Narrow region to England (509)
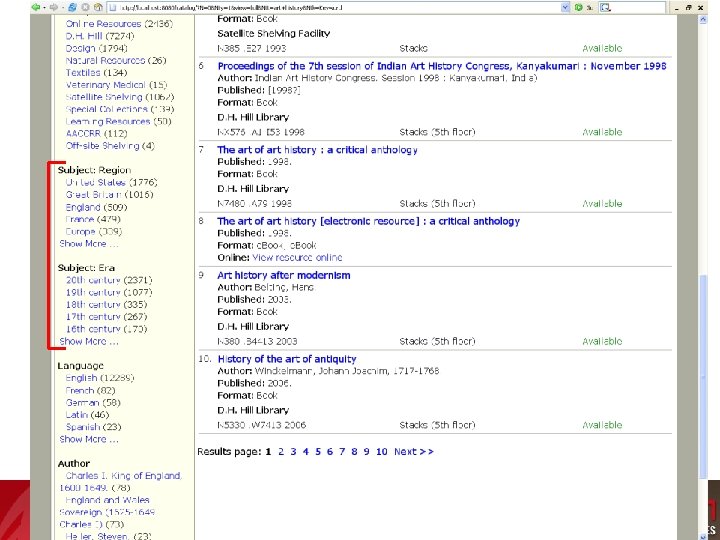Image resolution: width=720 pixels, height=540 pixels. coord(96,207)
